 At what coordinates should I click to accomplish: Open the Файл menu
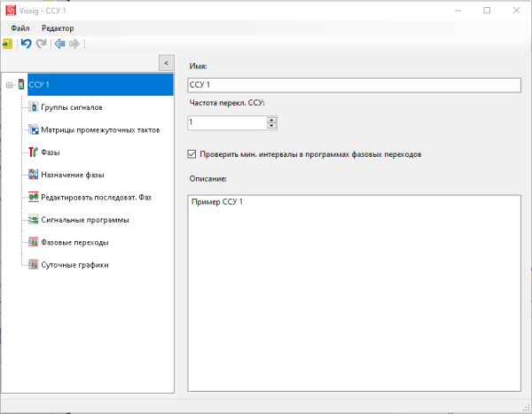click(20, 28)
